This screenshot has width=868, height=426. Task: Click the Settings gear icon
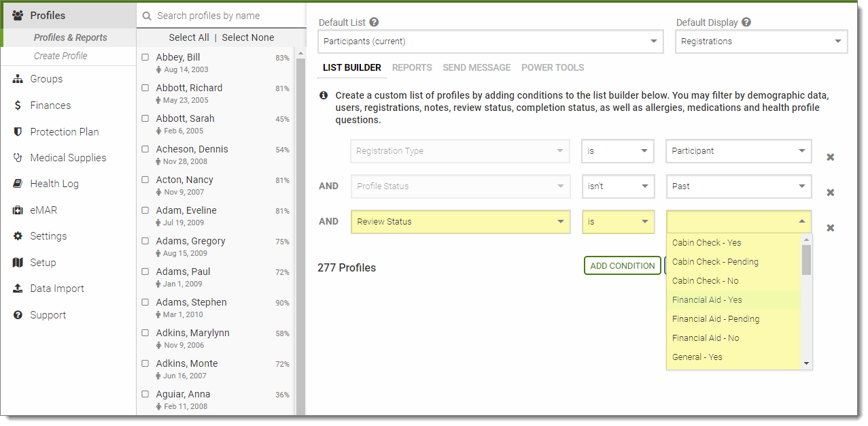[x=18, y=236]
